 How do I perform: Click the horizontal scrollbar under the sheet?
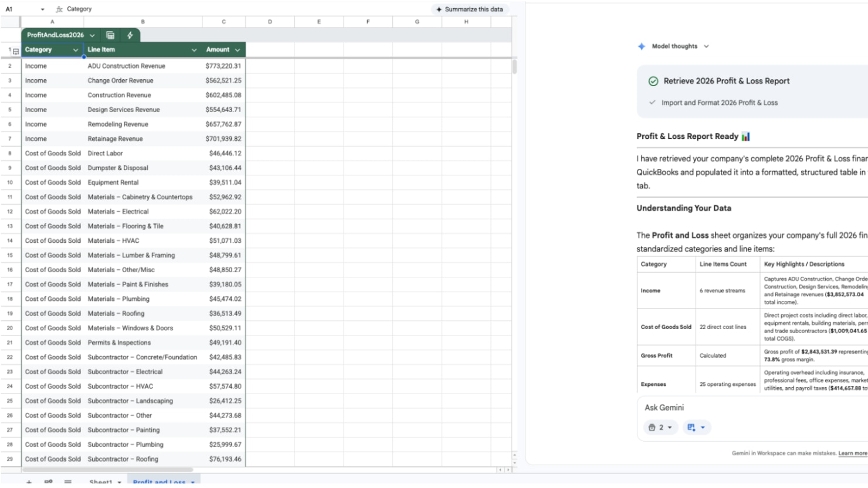pos(107,470)
